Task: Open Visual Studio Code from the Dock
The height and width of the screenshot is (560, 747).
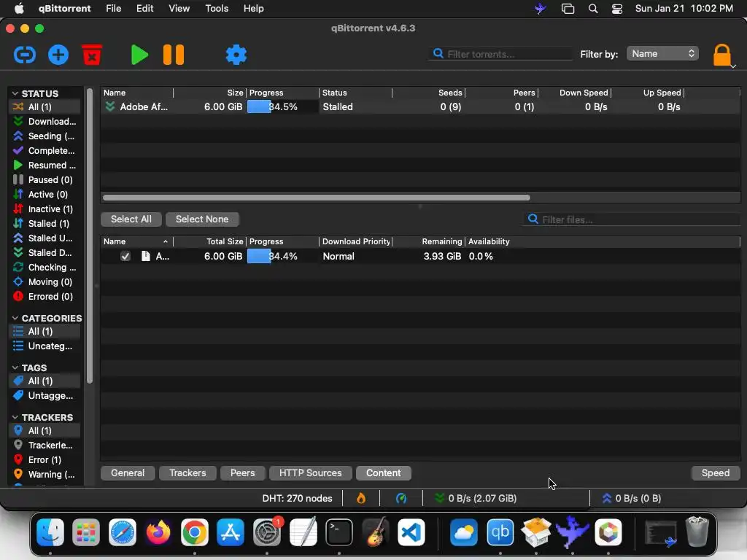Action: pos(411,532)
